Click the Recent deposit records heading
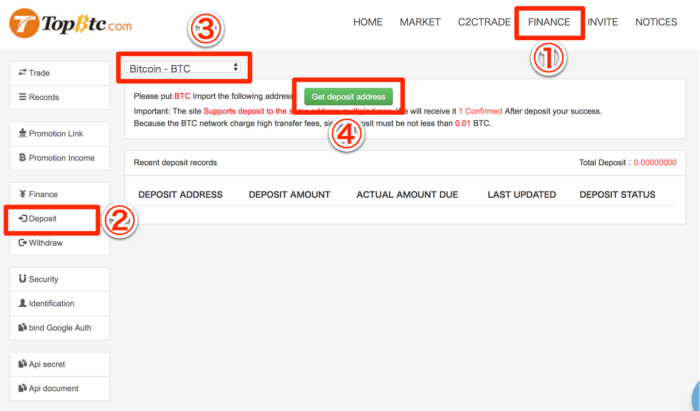The height and width of the screenshot is (411, 700). (x=175, y=162)
